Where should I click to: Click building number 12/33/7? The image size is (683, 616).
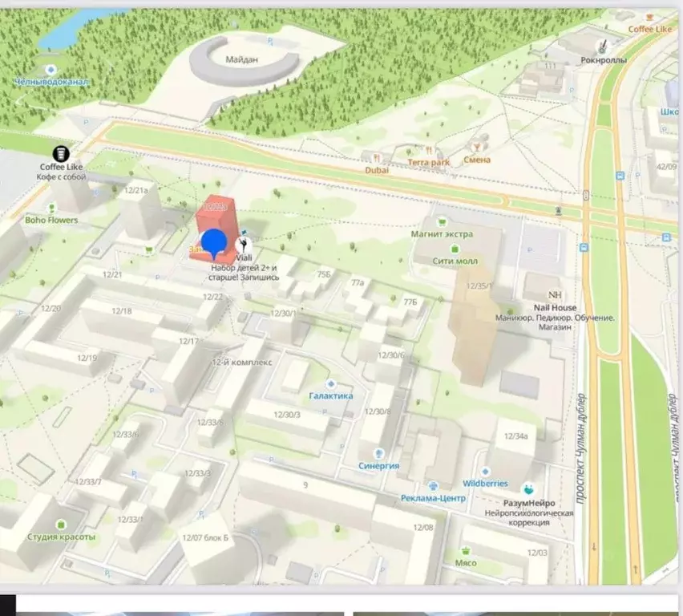coord(88,482)
